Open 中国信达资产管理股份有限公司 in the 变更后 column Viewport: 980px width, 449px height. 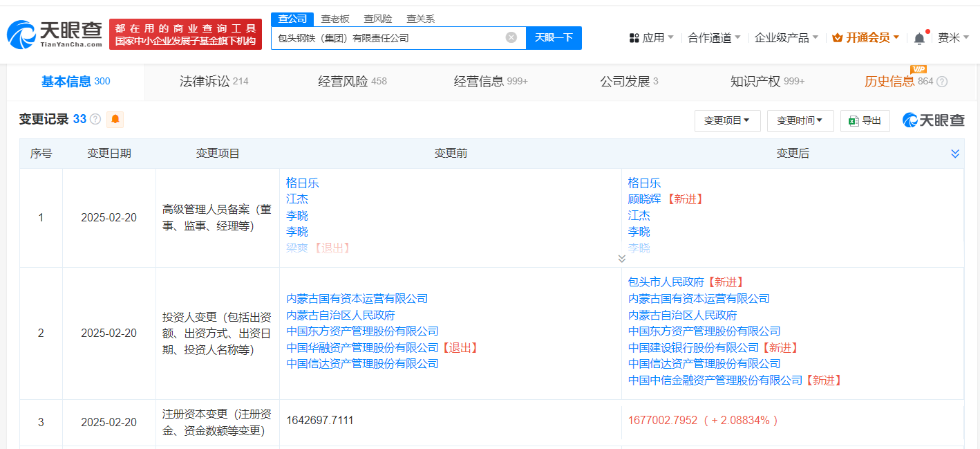[705, 364]
